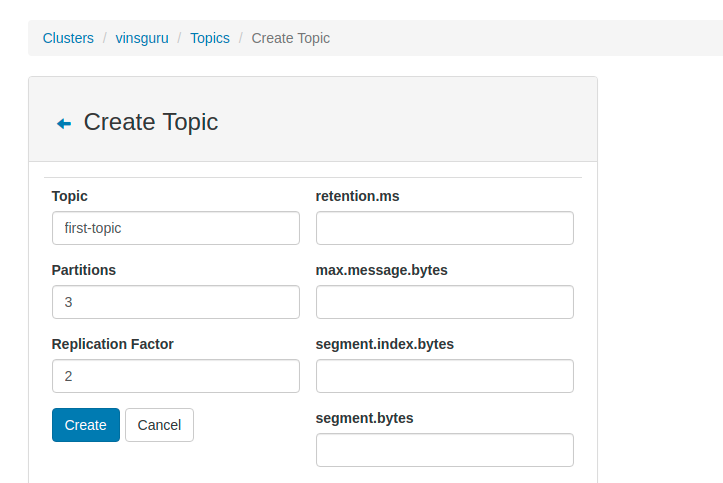
Task: Click the Create Topic breadcrumb item
Action: point(290,38)
